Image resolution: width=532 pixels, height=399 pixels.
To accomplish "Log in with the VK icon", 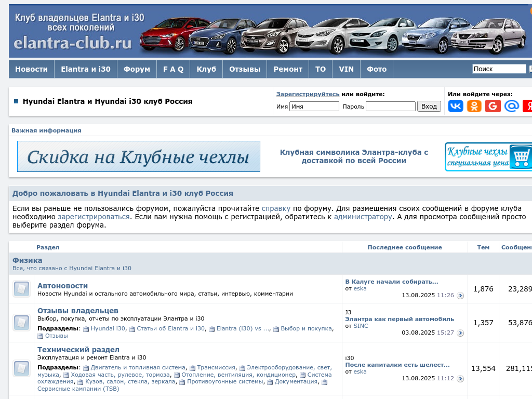I will pos(455,106).
